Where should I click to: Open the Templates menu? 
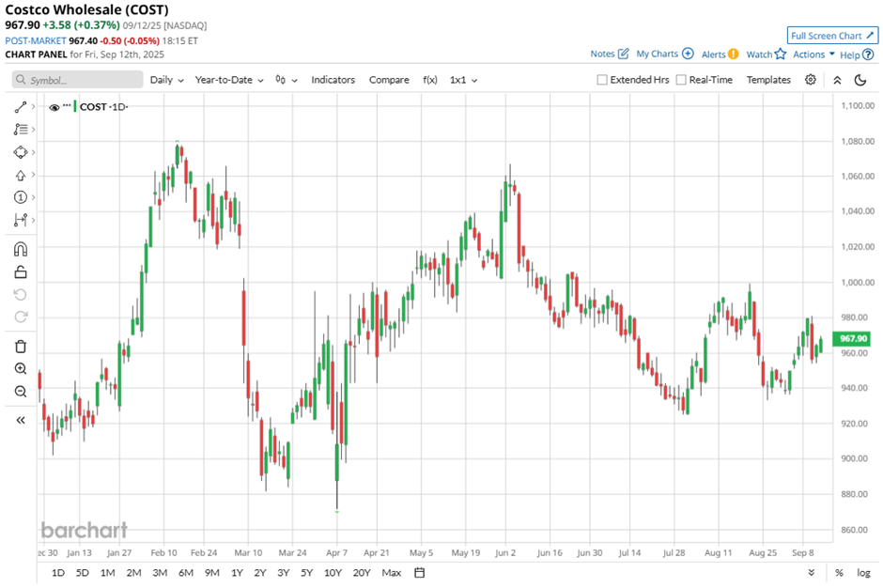[768, 80]
